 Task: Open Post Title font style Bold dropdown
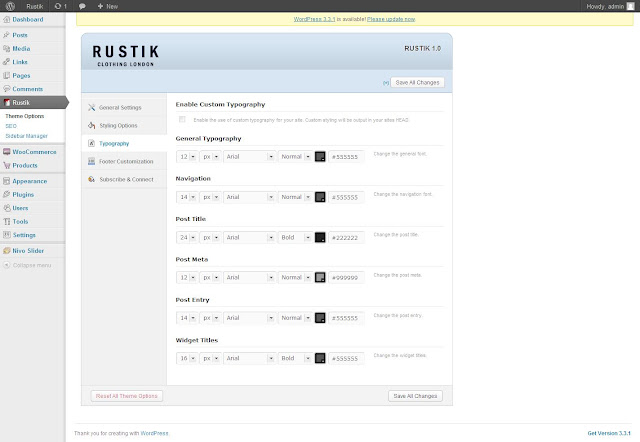(295, 238)
